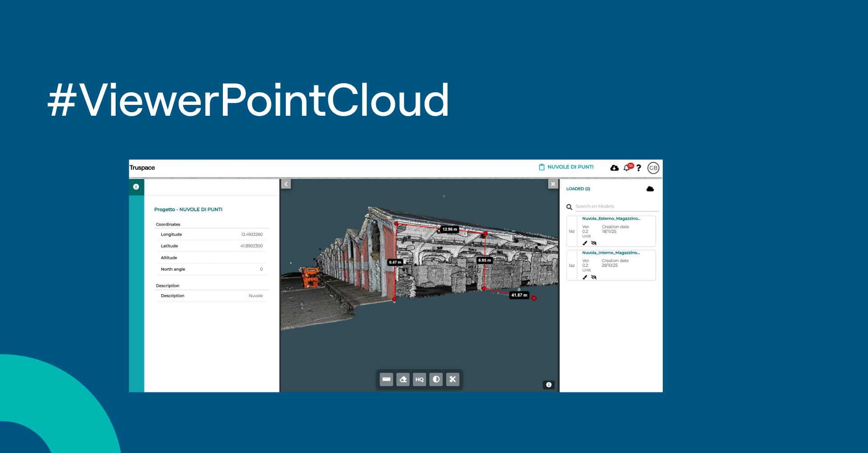Viewport: 868px width, 453px height.
Task: Click Latitude value 41.8902300
Action: (x=251, y=246)
